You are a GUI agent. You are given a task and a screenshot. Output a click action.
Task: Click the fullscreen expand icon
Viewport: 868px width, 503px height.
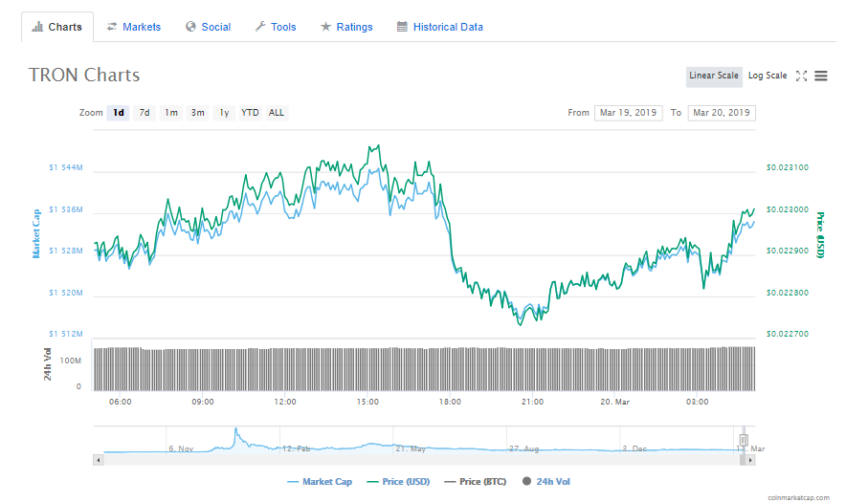[x=801, y=76]
